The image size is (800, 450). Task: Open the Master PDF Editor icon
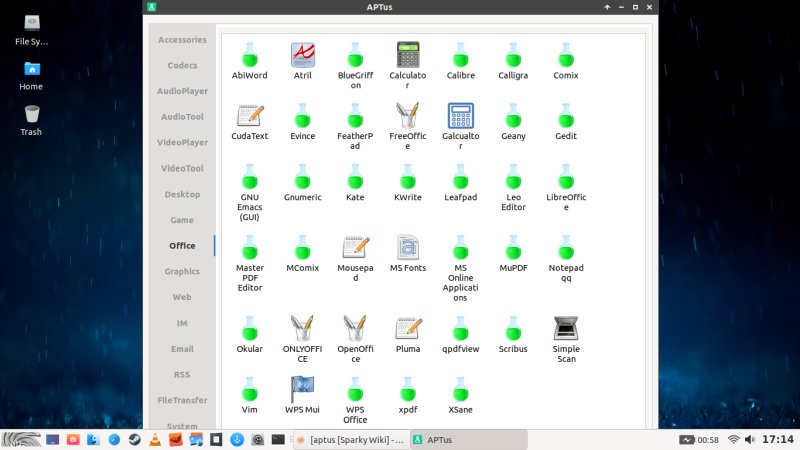pyautogui.click(x=249, y=247)
